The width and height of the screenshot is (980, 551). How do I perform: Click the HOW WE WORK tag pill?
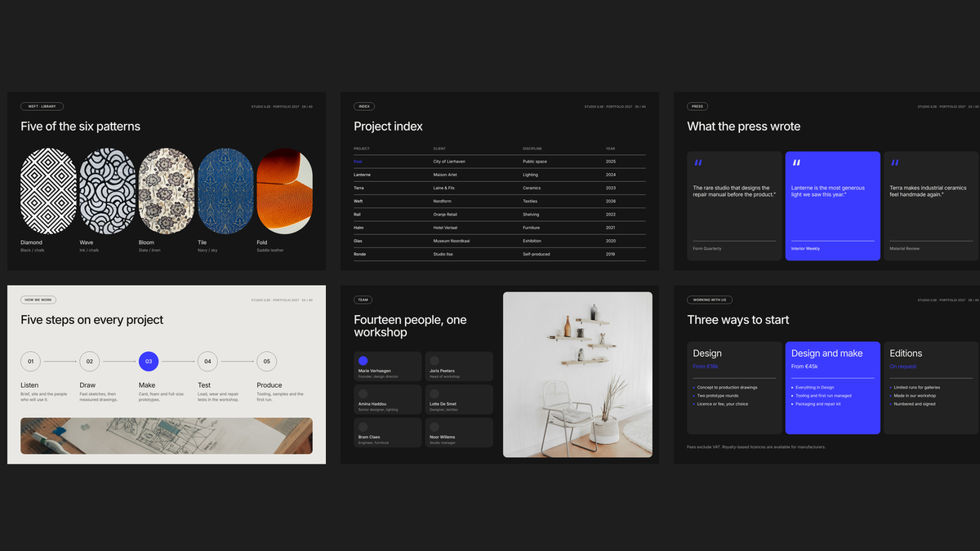38,300
